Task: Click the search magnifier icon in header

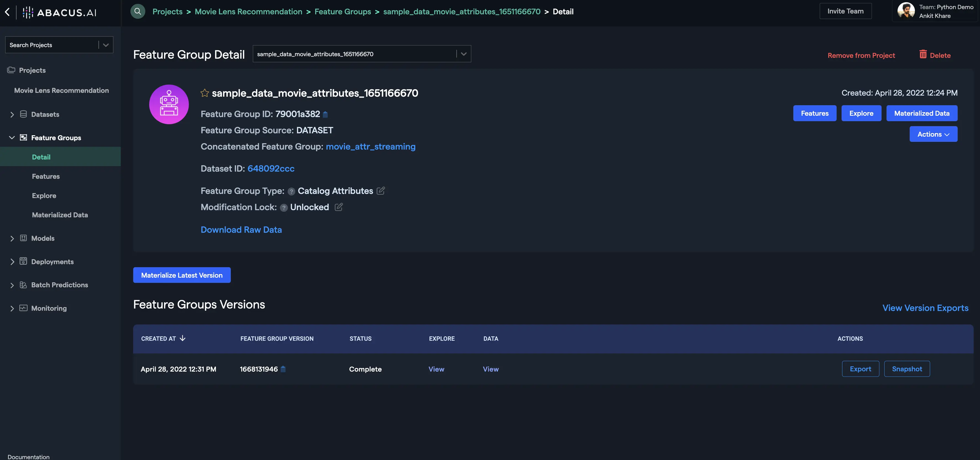Action: click(x=138, y=11)
